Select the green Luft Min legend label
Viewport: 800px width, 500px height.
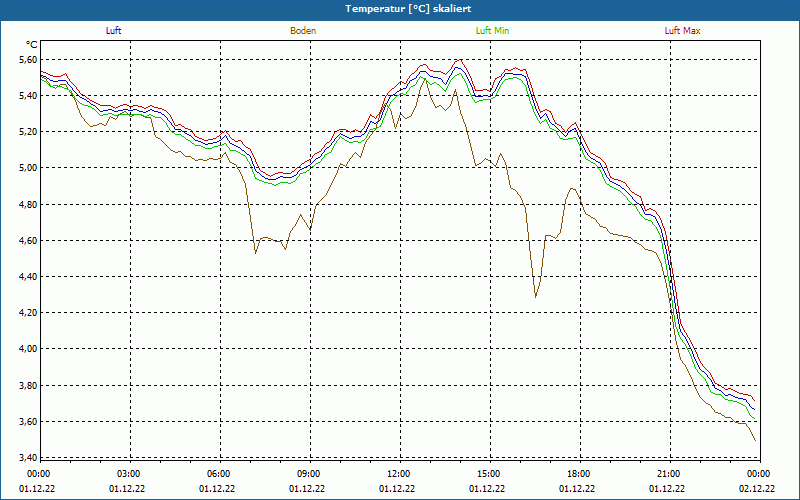[x=492, y=31]
